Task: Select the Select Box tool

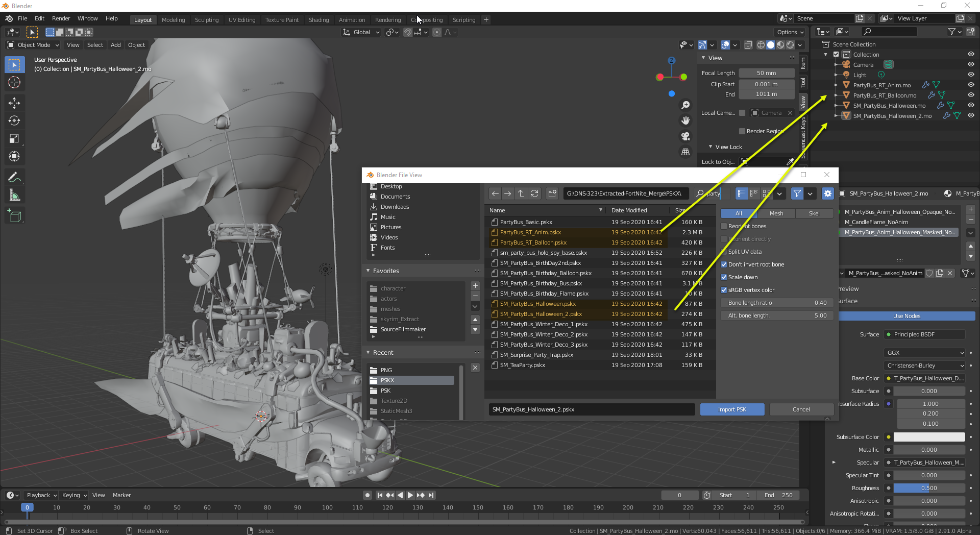Action: point(14,65)
